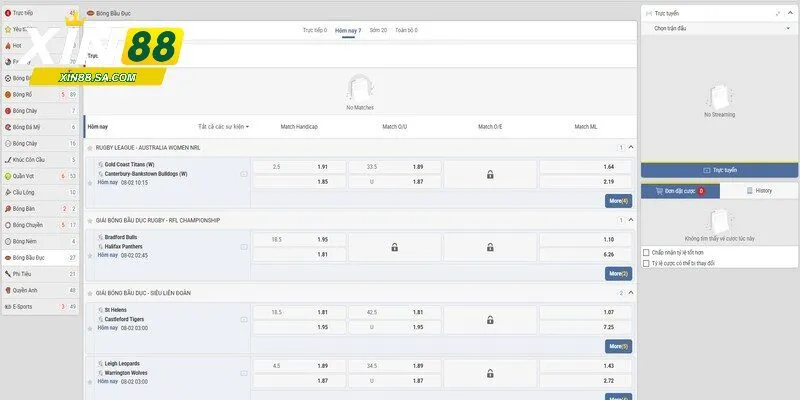Image resolution: width=800 pixels, height=400 pixels.
Task: Click the Cầu Lông badminton icon
Action: (7, 192)
